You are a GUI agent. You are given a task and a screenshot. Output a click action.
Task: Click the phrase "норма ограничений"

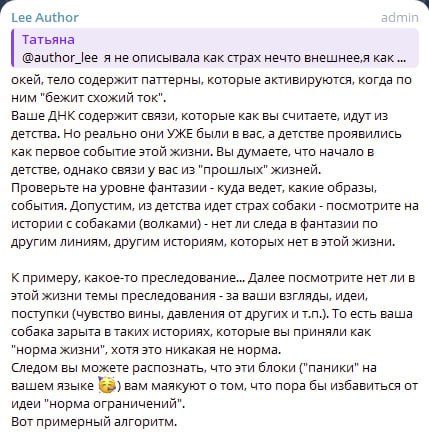113,404
